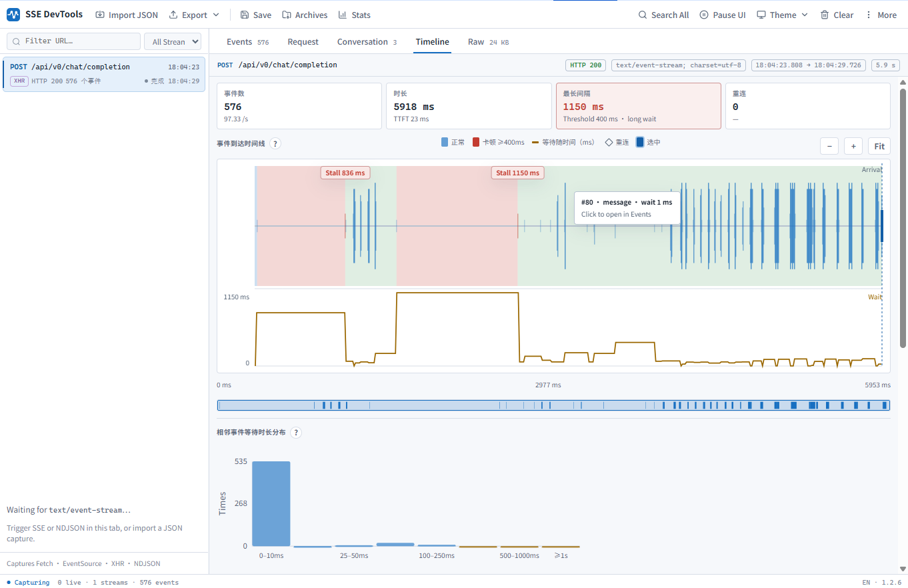Open Import JSON

click(127, 15)
